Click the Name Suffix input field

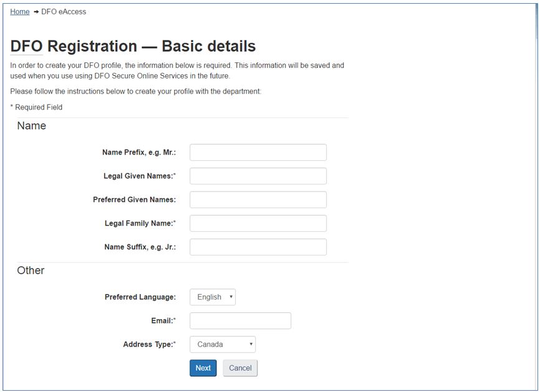pos(258,247)
